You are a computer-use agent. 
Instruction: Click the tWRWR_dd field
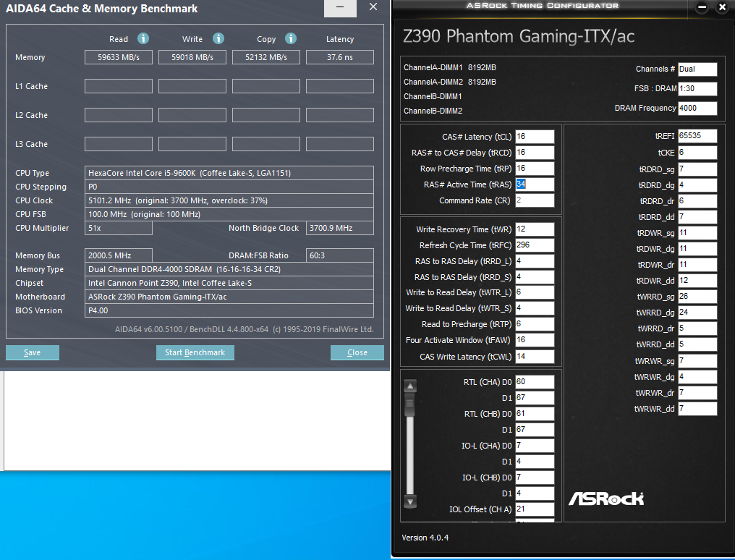697,409
